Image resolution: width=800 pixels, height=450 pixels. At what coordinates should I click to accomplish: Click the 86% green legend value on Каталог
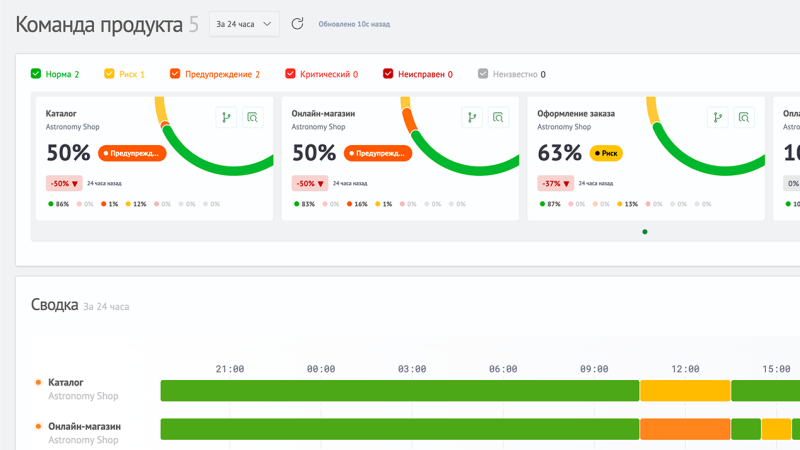pyautogui.click(x=59, y=204)
